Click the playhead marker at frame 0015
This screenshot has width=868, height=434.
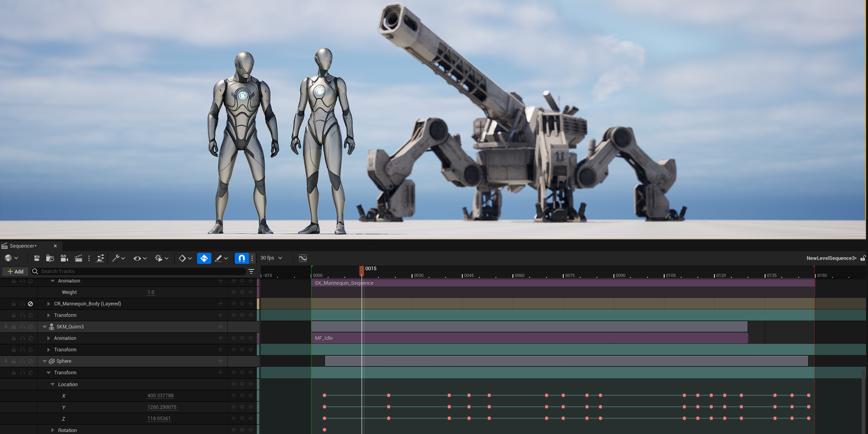pos(362,270)
